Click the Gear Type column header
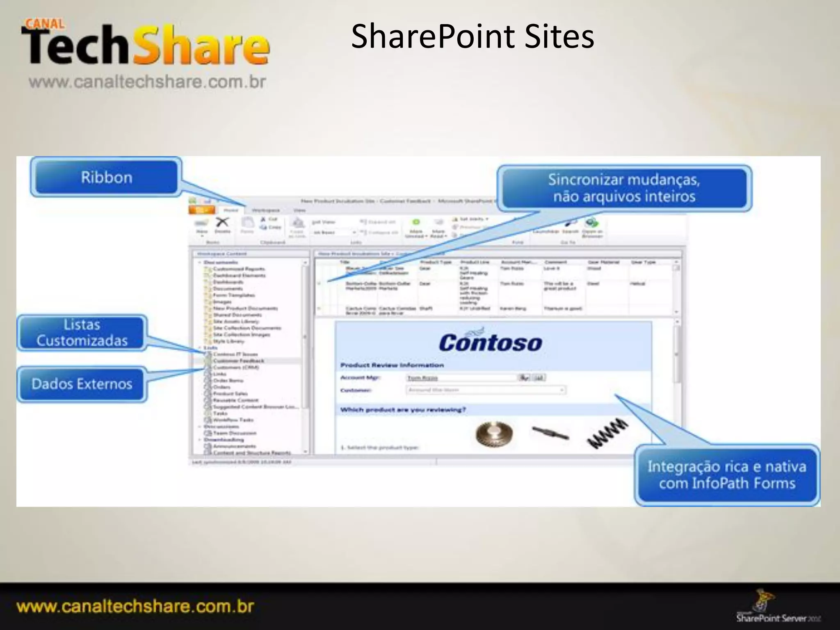This screenshot has height=630, width=840. (644, 262)
